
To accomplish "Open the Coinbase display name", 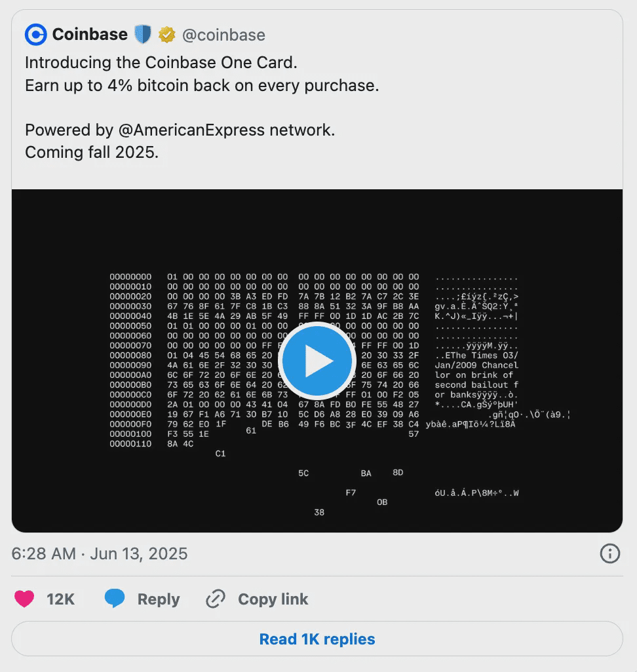I will pos(90,35).
